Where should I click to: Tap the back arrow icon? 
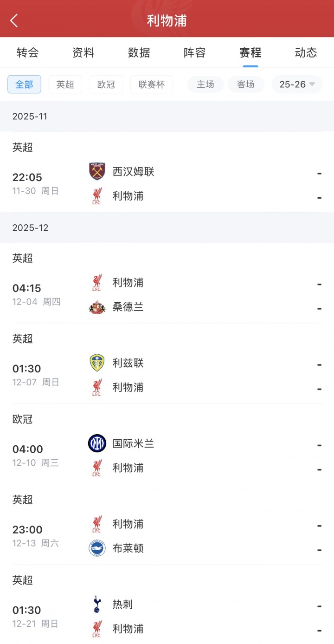pyautogui.click(x=14, y=20)
